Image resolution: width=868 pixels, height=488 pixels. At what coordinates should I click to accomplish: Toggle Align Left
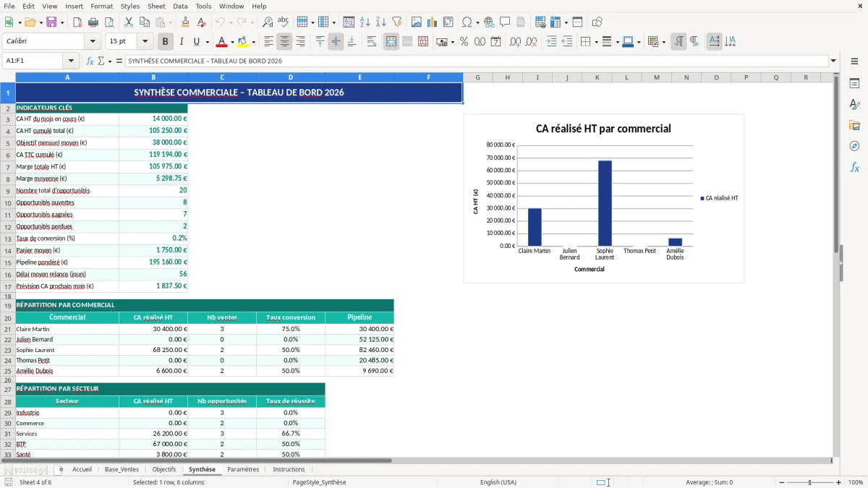pos(268,42)
